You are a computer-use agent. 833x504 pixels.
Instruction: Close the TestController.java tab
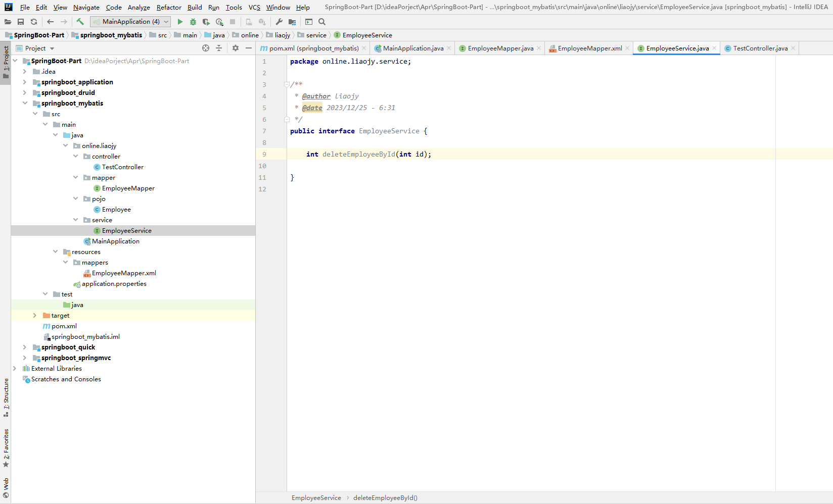coord(793,48)
